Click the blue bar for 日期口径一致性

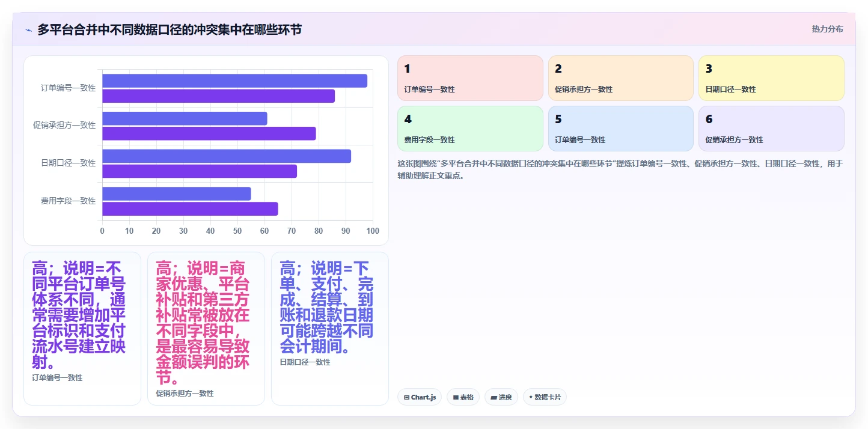[x=227, y=156]
